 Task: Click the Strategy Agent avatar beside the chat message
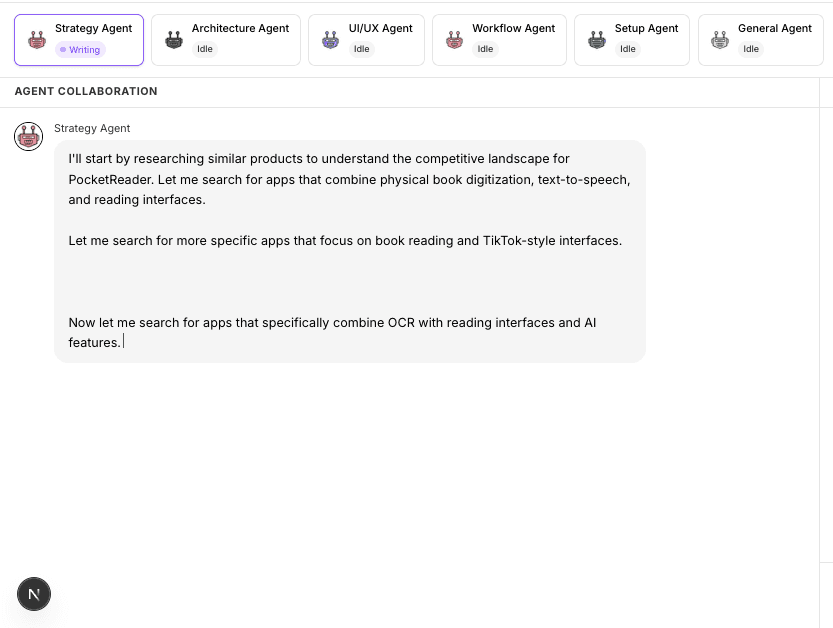[x=28, y=136]
